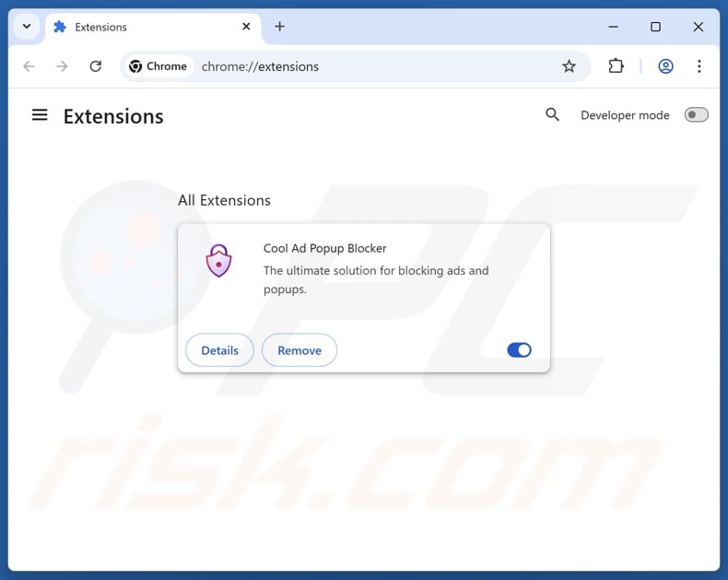
Task: Open Details for Cool Ad Popup Blocker
Action: coord(219,350)
